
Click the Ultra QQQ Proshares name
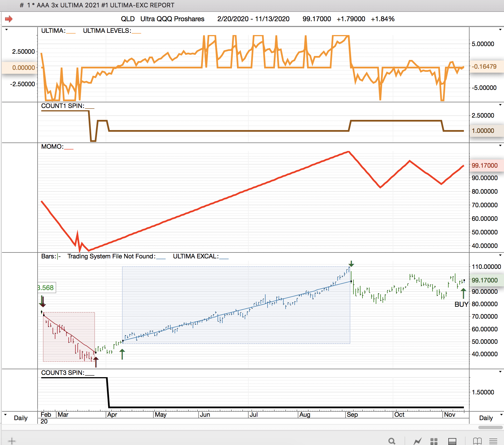(x=172, y=19)
